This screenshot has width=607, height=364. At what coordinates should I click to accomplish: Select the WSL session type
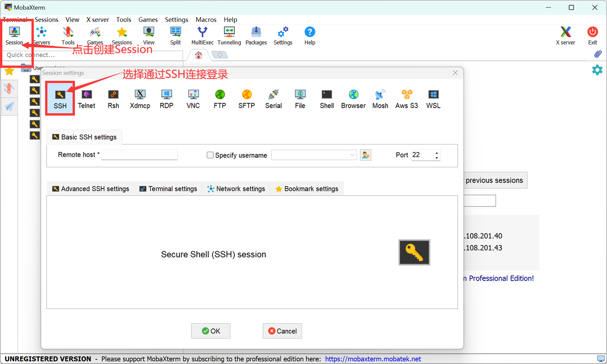[433, 99]
